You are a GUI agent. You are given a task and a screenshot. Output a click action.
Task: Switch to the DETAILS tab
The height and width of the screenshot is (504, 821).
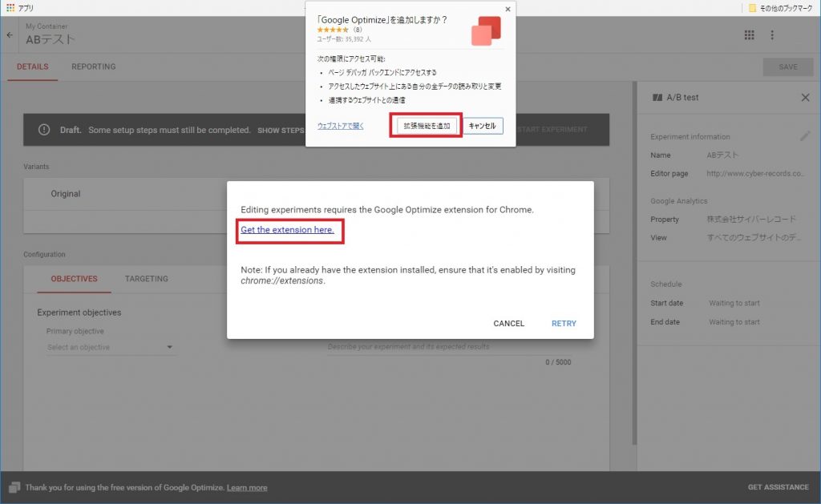pyautogui.click(x=32, y=67)
